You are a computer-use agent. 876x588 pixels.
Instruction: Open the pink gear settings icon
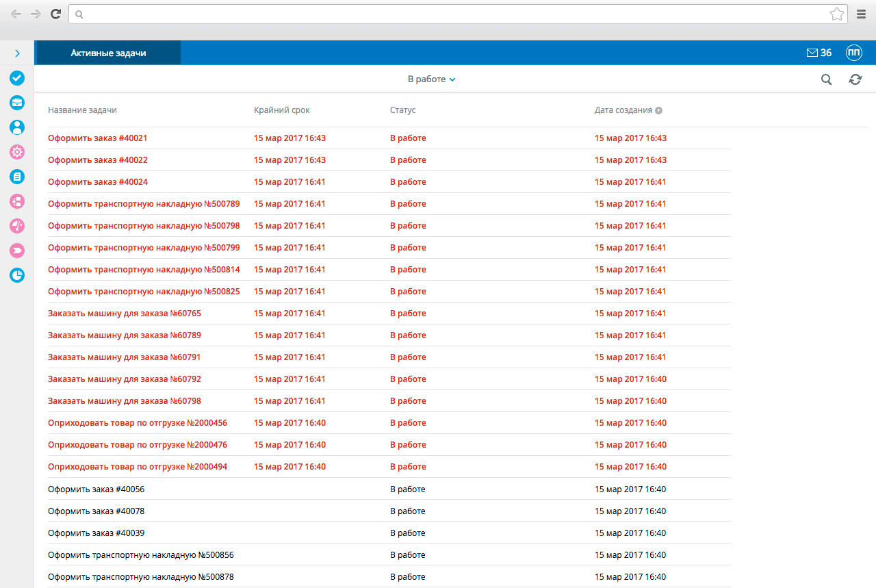coord(17,152)
